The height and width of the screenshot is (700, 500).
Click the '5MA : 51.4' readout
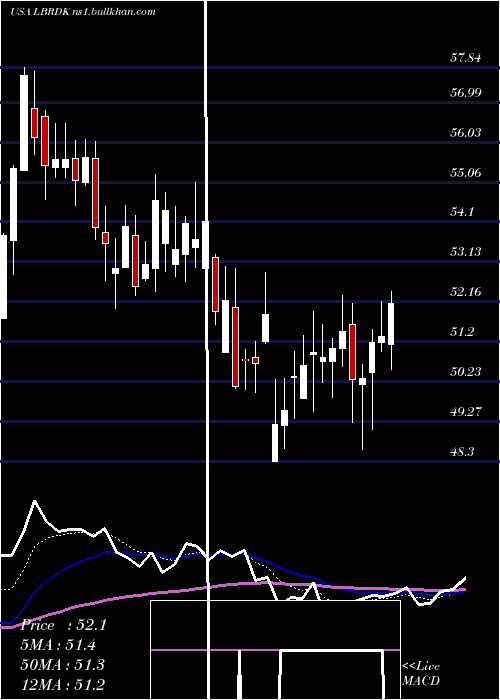click(58, 645)
